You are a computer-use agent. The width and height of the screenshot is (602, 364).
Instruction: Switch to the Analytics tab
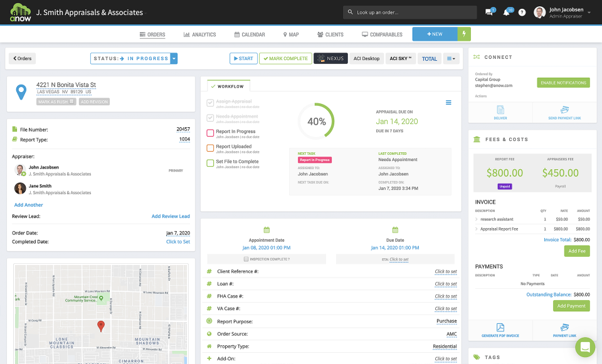(199, 34)
